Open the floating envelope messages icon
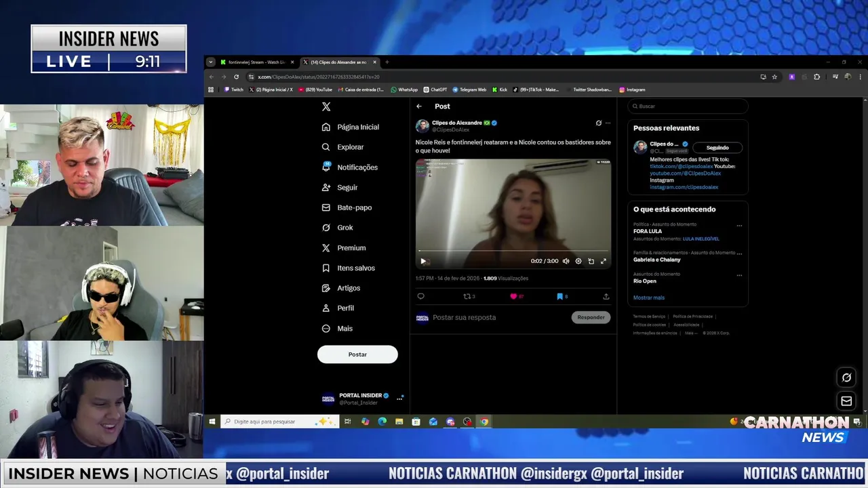868x488 pixels. pyautogui.click(x=846, y=401)
